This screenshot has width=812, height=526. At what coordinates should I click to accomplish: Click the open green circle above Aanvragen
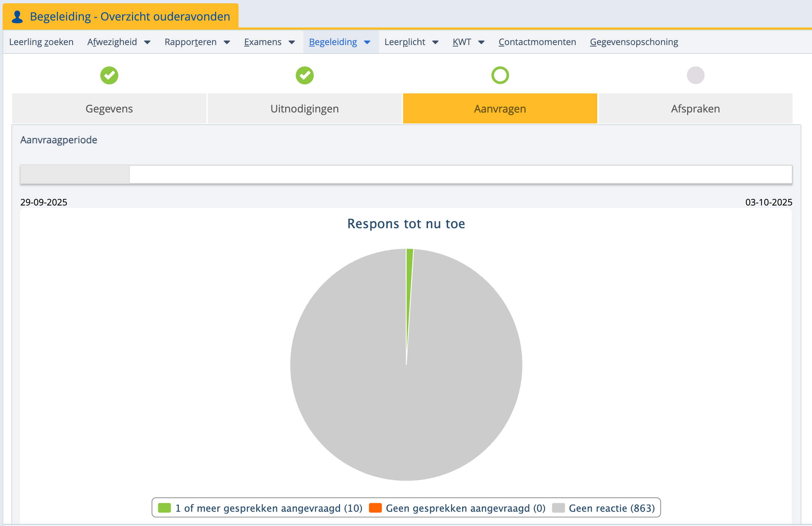tap(500, 75)
